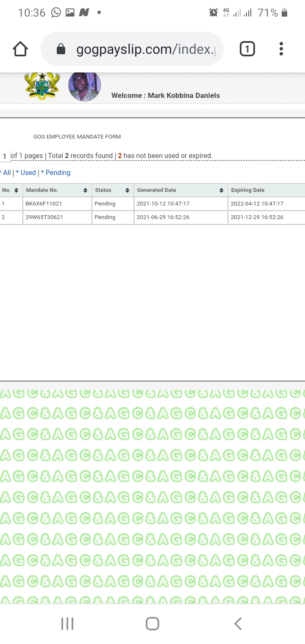
Task: Tap the browser home icon
Action: coord(20,49)
